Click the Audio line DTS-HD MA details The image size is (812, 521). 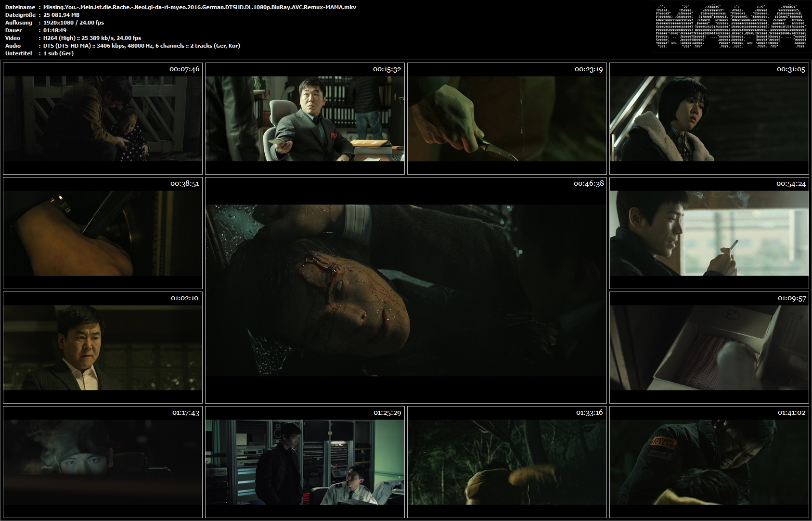point(142,46)
